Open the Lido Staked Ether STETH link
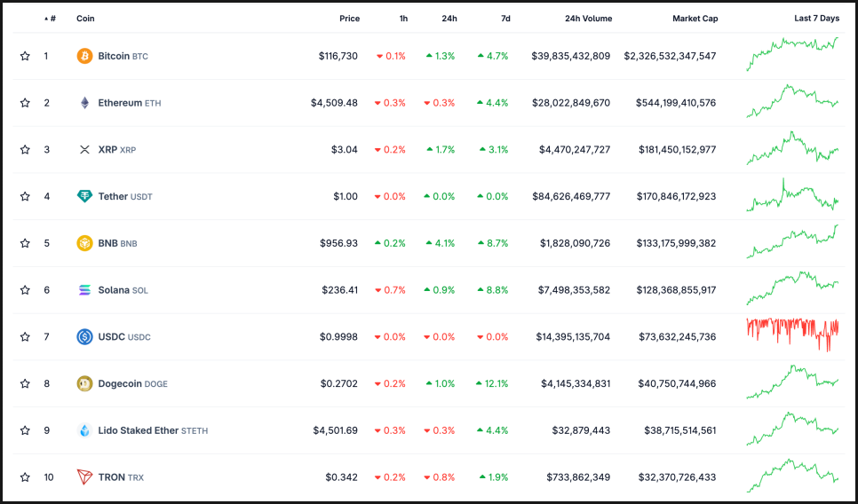This screenshot has height=504, width=858. click(153, 430)
